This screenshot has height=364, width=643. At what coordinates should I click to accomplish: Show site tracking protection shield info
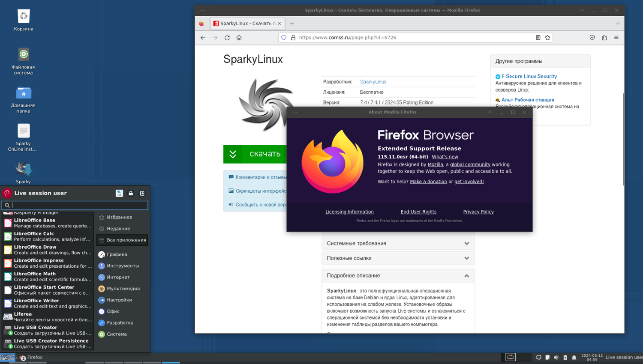[284, 38]
